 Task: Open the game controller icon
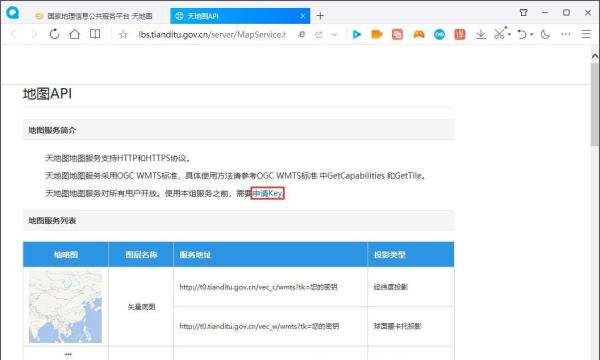(x=419, y=34)
